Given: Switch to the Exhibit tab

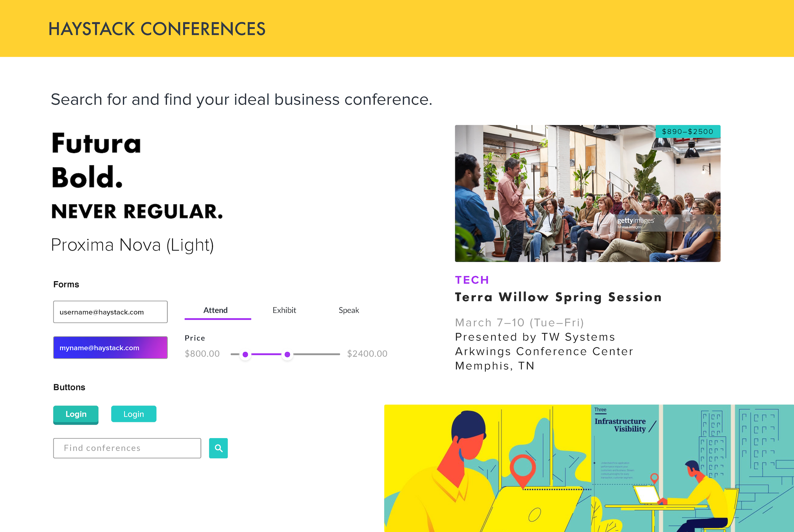Looking at the screenshot, I should [x=284, y=310].
